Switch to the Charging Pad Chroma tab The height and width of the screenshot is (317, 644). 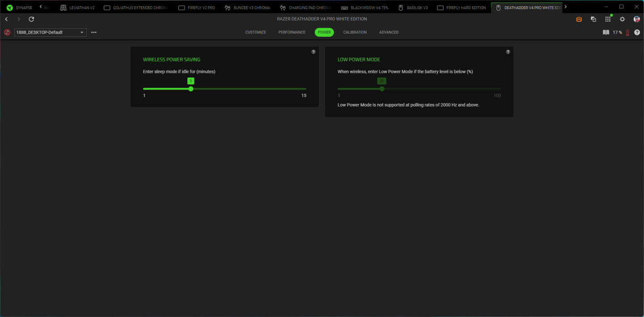tap(305, 8)
